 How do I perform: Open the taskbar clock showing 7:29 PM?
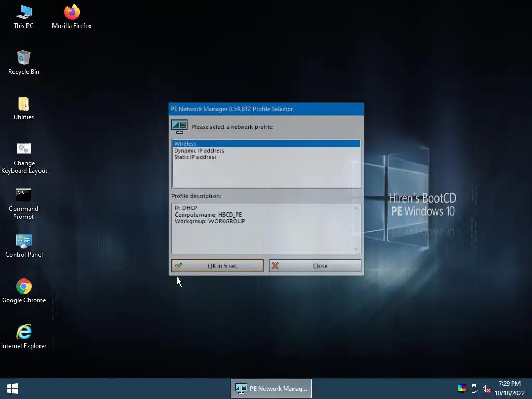point(509,389)
